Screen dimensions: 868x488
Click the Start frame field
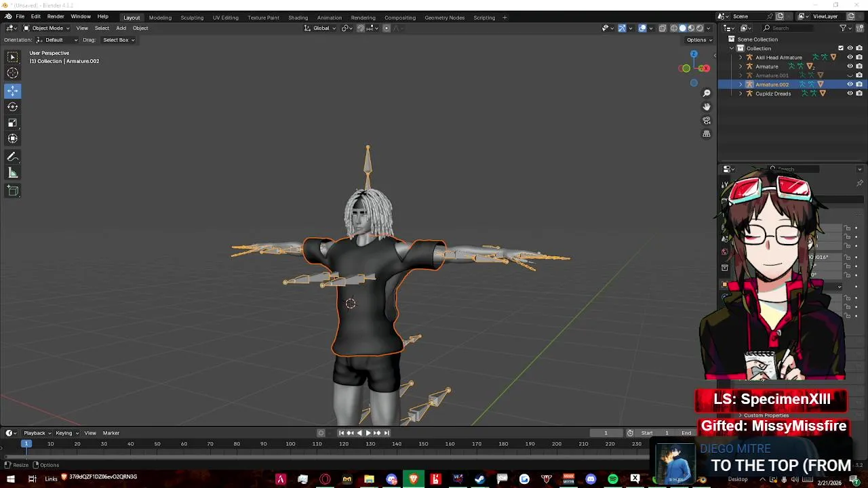(656, 433)
